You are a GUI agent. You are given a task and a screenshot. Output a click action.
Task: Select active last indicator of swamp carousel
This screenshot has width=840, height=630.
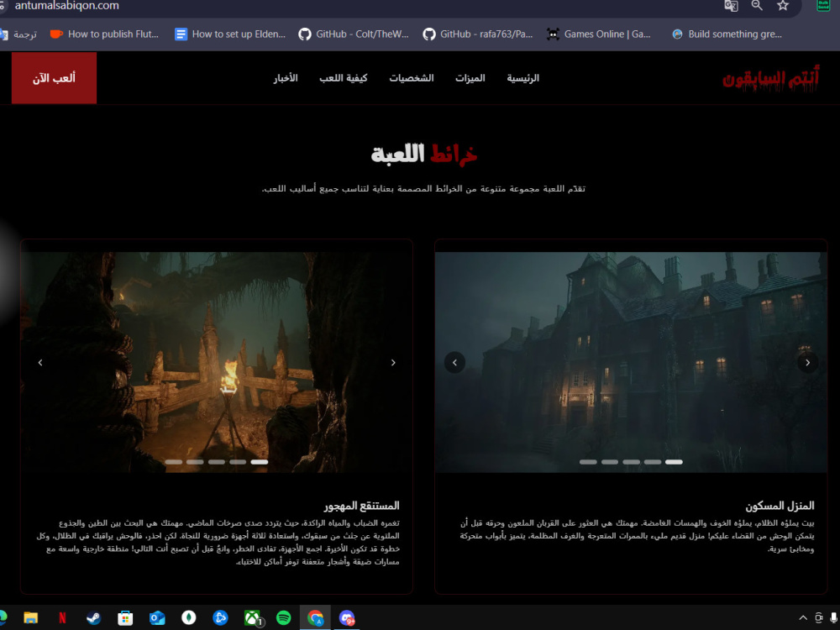tap(260, 462)
